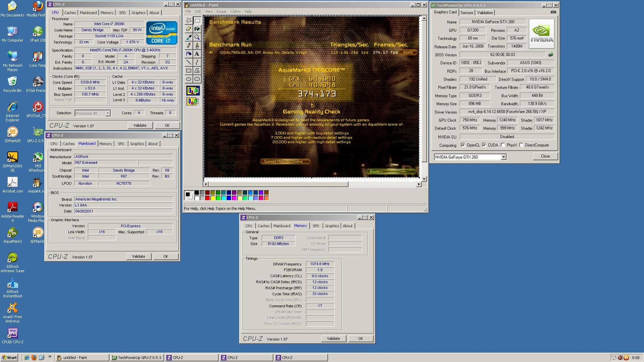Open the Graphics tab in the CPU-Z Mainboard window
Screen dimensions: 644x362
coord(137,144)
